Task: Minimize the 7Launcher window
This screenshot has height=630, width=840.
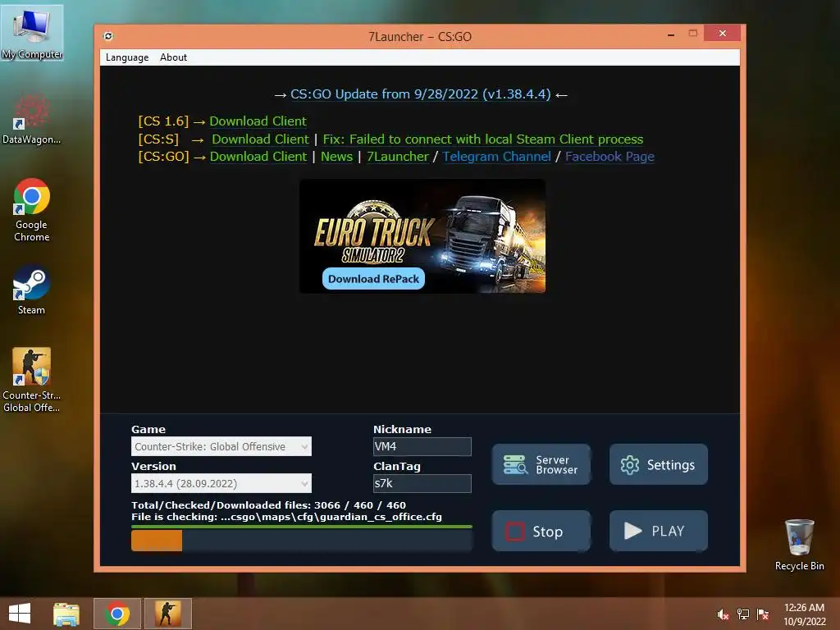Action: click(671, 35)
